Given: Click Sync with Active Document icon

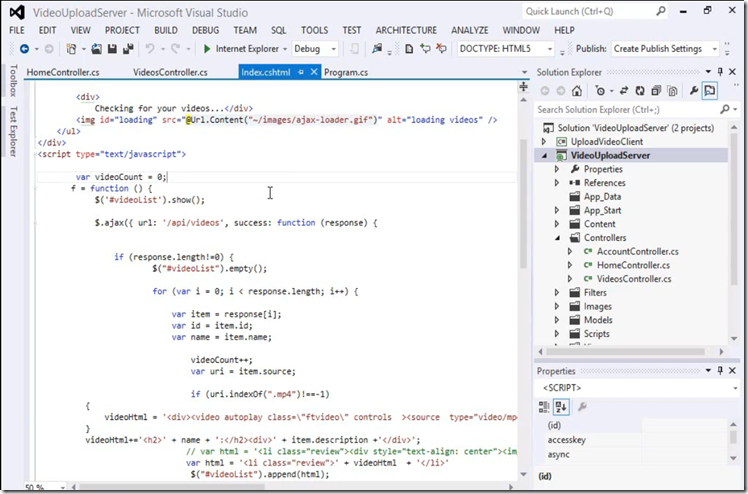Looking at the screenshot, I should coord(624,91).
